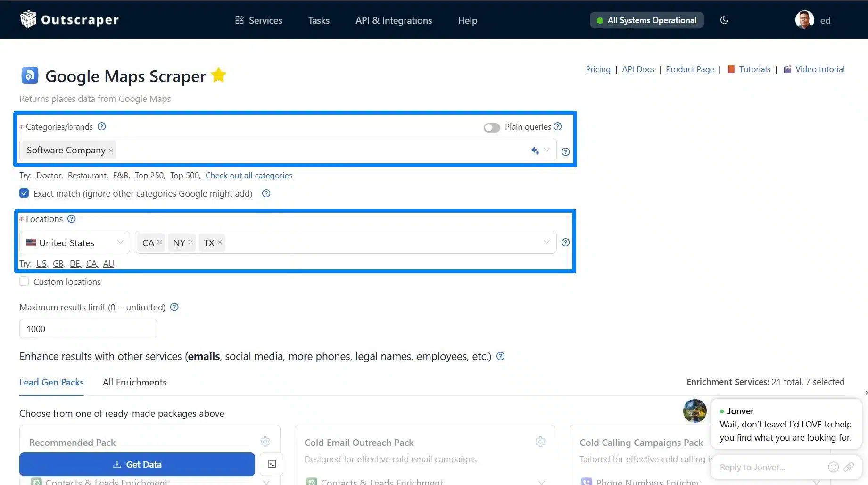The image size is (868, 485).
Task: Expand the categories dropdown chevron
Action: tap(547, 150)
